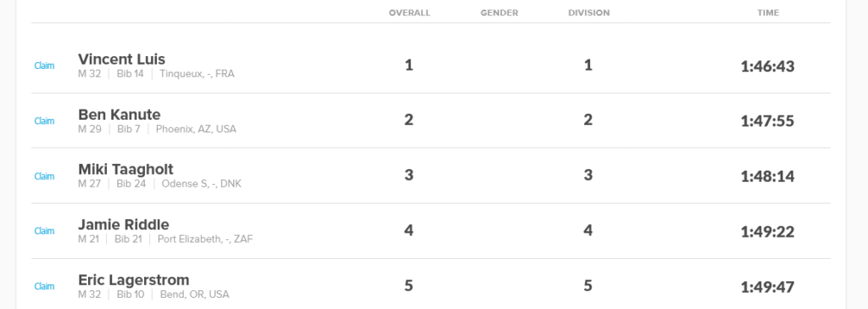The width and height of the screenshot is (868, 309).
Task: Claim the Miki Taagholt result
Action: click(44, 177)
